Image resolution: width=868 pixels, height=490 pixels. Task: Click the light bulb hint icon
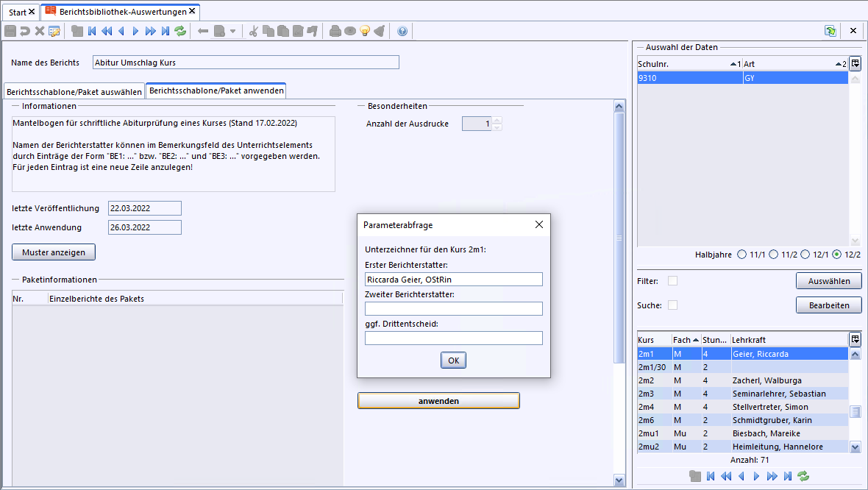click(x=365, y=31)
